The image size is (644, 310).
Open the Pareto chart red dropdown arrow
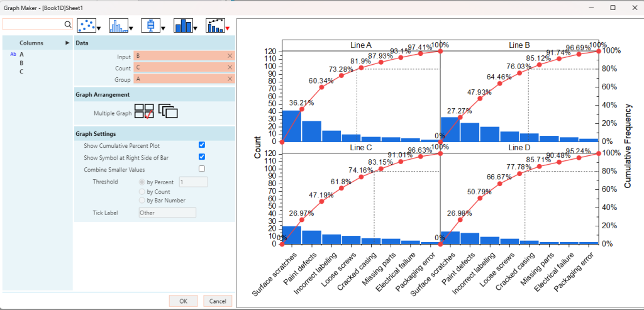click(x=228, y=28)
